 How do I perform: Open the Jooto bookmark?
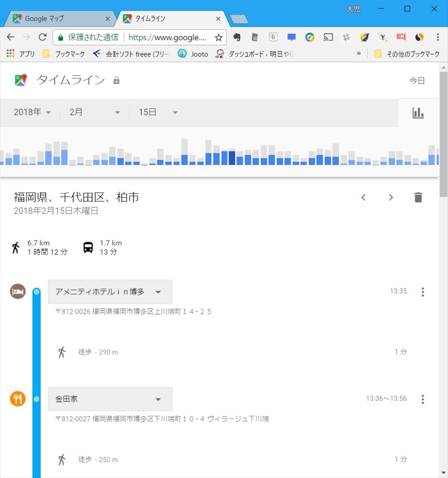click(193, 54)
